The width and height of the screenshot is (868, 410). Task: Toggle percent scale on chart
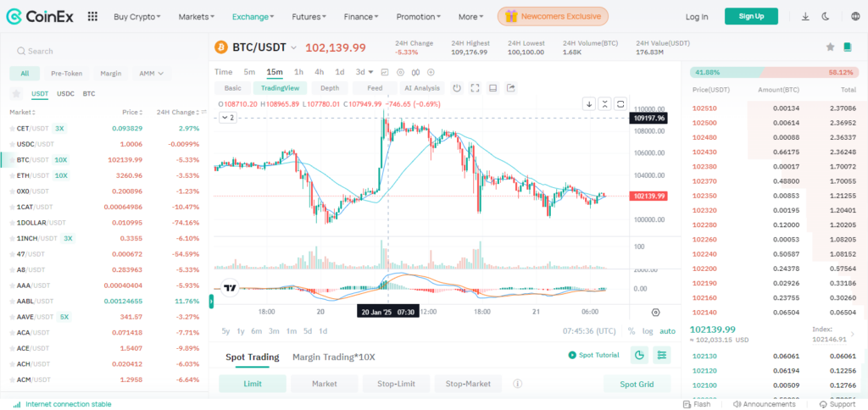tap(632, 331)
